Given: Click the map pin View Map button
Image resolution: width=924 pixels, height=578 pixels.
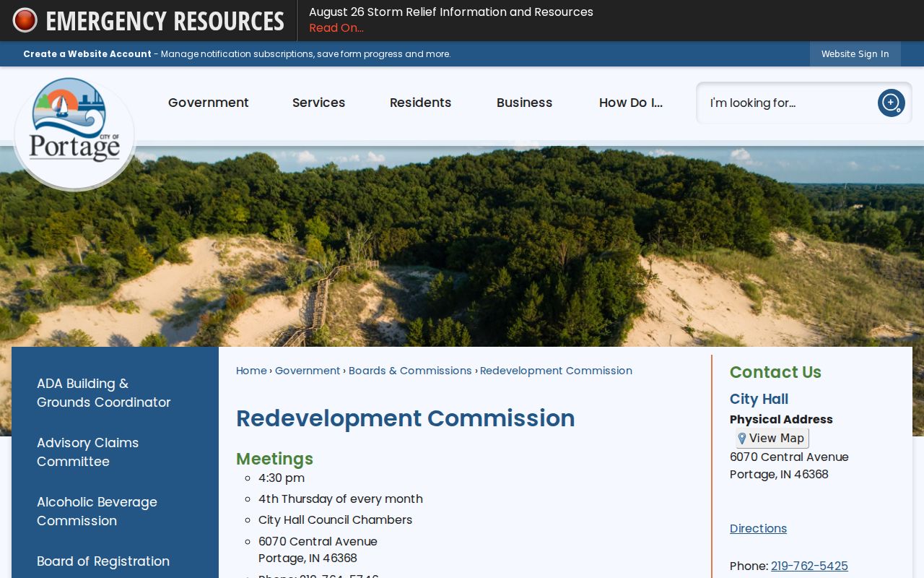Looking at the screenshot, I should point(772,438).
